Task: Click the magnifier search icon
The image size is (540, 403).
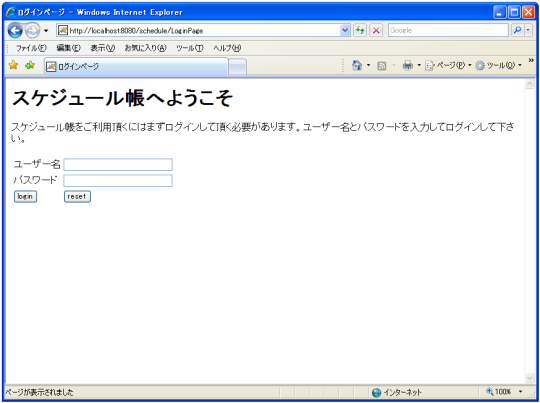Action: pyautogui.click(x=517, y=30)
